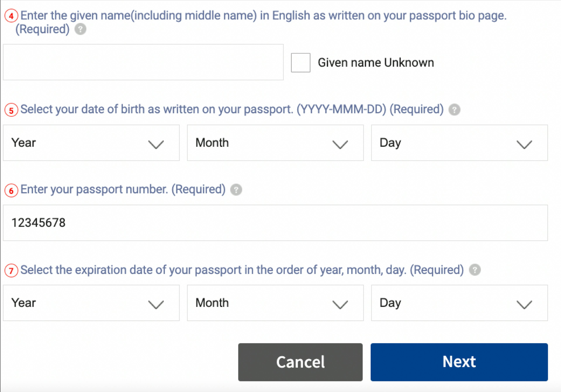The image size is (561, 392).
Task: Open help icon next to passport number
Action: [236, 190]
